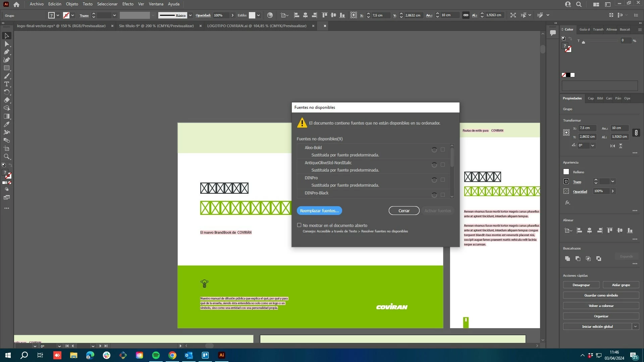
Task: Select the Eyedropper tool
Action: tap(6, 124)
